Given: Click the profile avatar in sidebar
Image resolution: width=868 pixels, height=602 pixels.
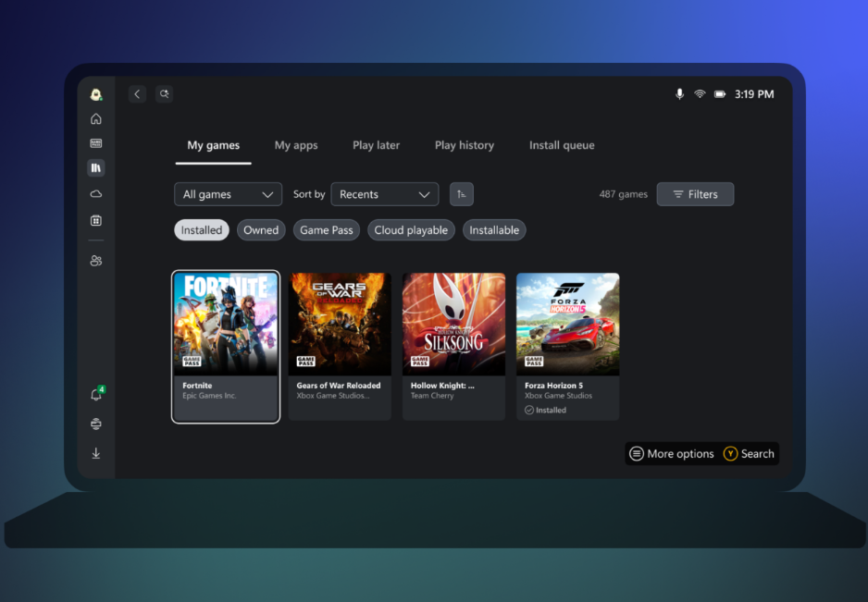Looking at the screenshot, I should tap(96, 94).
